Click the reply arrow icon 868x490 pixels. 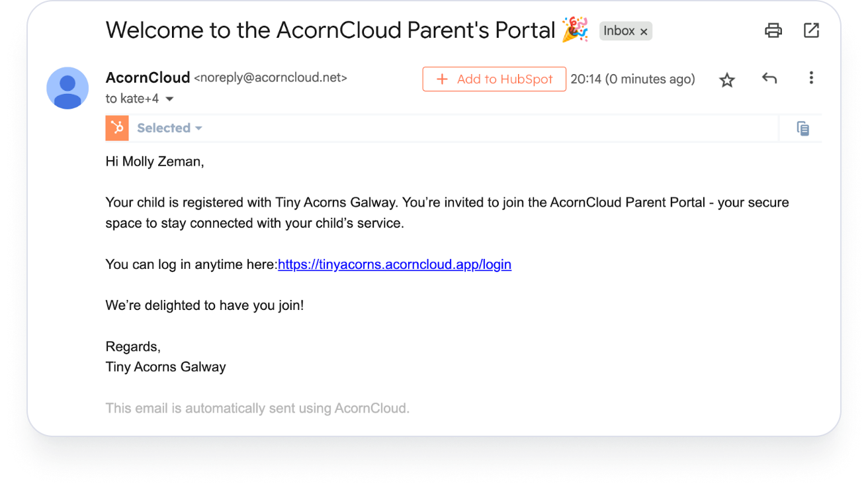[x=769, y=79]
